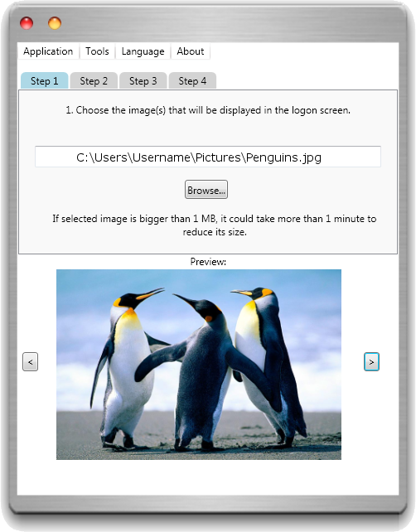Jump to the Step 4 tab
The width and height of the screenshot is (416, 532).
[x=192, y=80]
